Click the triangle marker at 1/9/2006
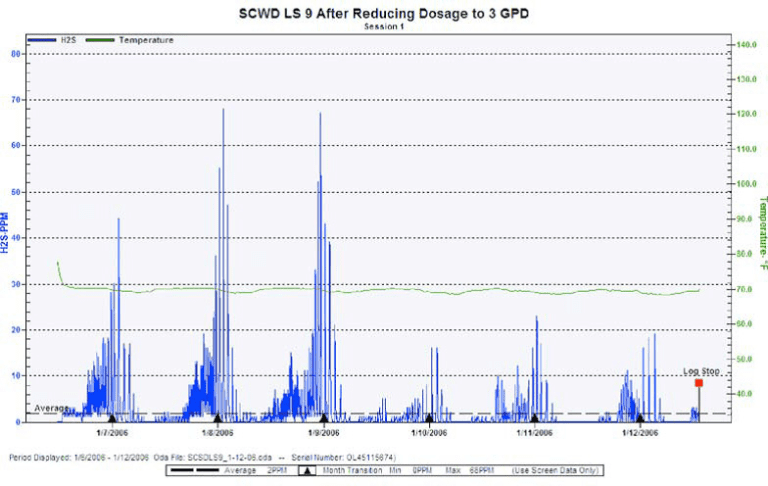 (x=324, y=418)
